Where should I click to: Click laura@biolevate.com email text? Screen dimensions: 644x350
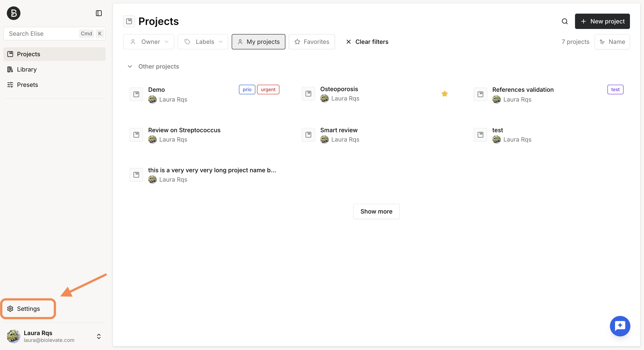click(49, 340)
